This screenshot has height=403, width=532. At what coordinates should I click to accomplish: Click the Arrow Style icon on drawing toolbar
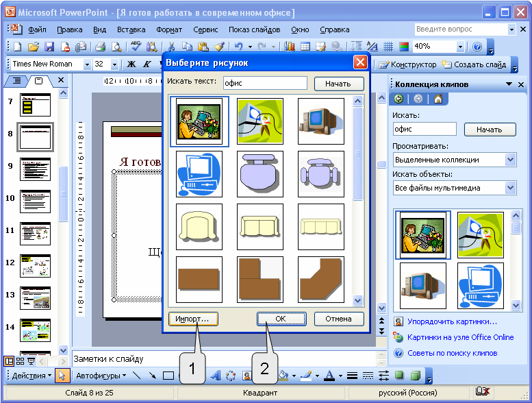(x=383, y=376)
